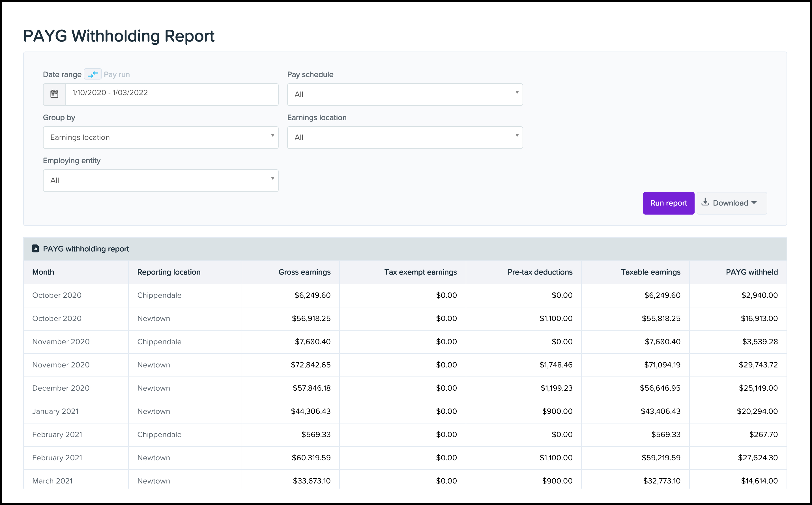Select the December 2020 Newtown row
This screenshot has width=812, height=505.
coord(405,388)
